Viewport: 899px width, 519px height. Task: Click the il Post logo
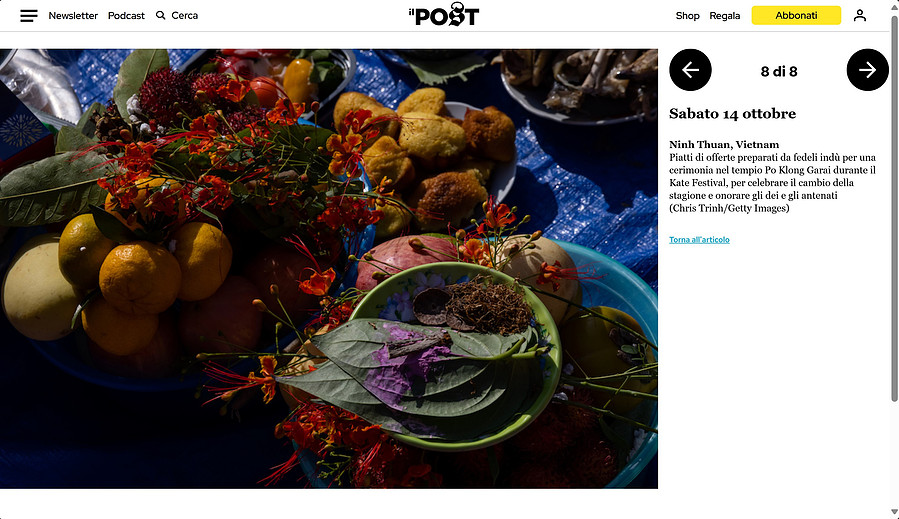tap(444, 15)
